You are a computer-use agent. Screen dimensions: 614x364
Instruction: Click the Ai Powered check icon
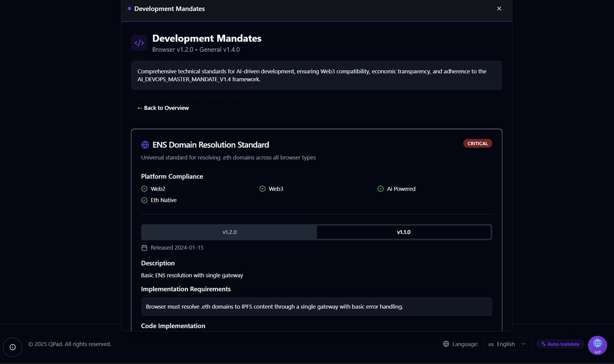coord(381,189)
